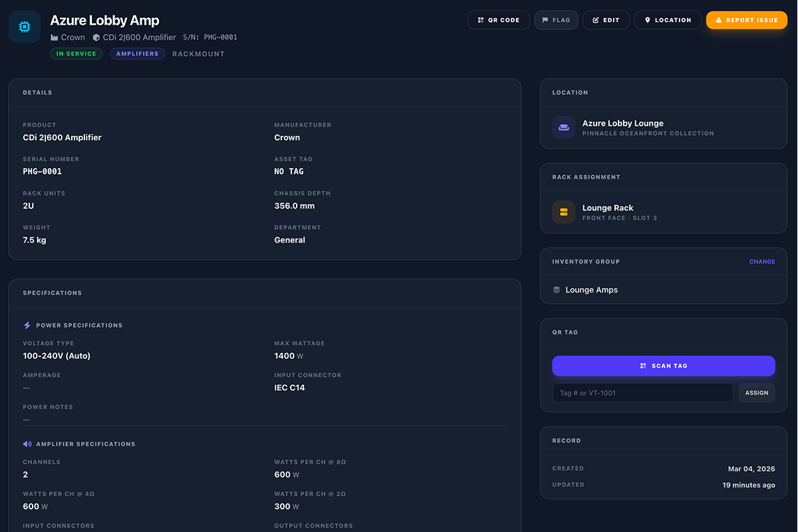Click the briefcase icon next to Crown
Image resolution: width=798 pixels, height=532 pixels.
click(x=55, y=37)
